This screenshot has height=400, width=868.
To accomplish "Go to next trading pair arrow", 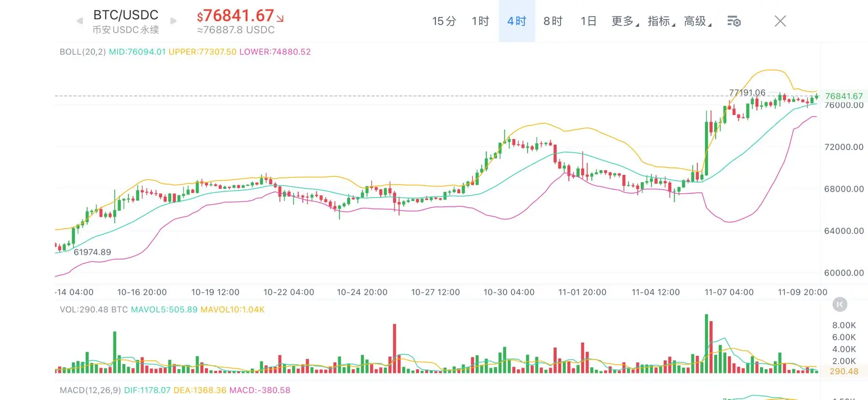I will tap(174, 21).
